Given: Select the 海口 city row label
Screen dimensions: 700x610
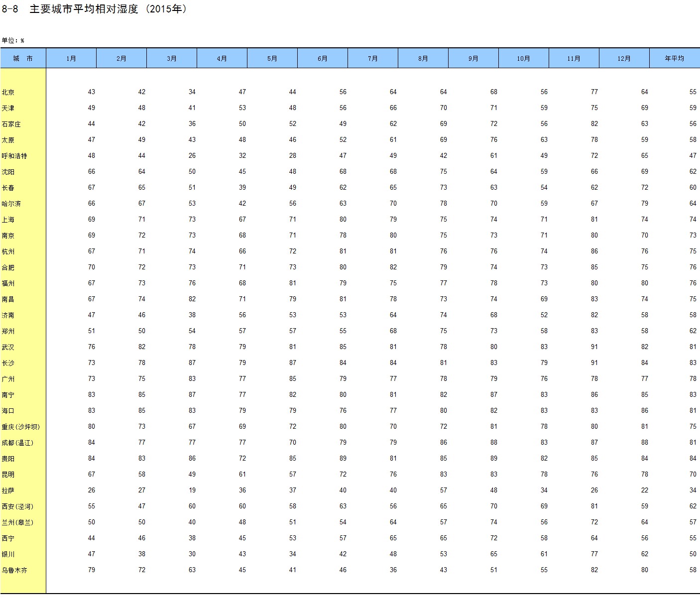Looking at the screenshot, I should [x=8, y=411].
